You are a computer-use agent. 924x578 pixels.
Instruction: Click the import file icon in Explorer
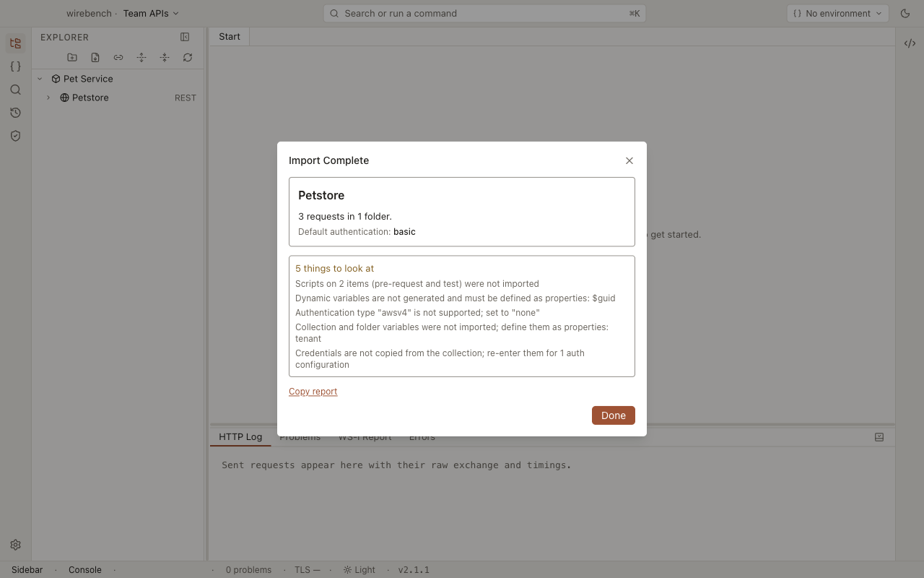(95, 57)
